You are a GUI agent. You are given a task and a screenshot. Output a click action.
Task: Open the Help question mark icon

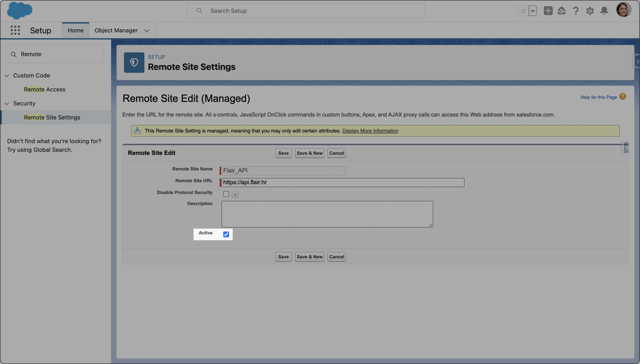click(x=576, y=11)
